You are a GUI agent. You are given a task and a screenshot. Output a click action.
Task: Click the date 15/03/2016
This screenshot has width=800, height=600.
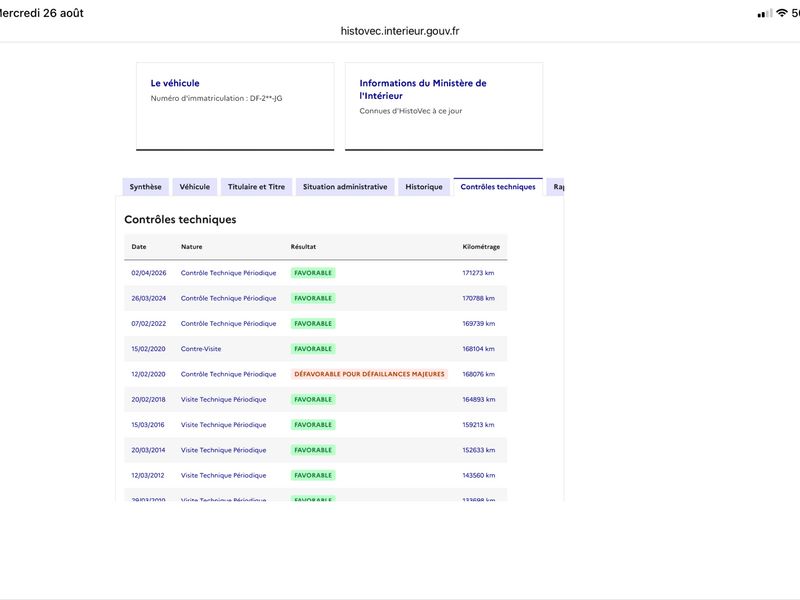[147, 424]
